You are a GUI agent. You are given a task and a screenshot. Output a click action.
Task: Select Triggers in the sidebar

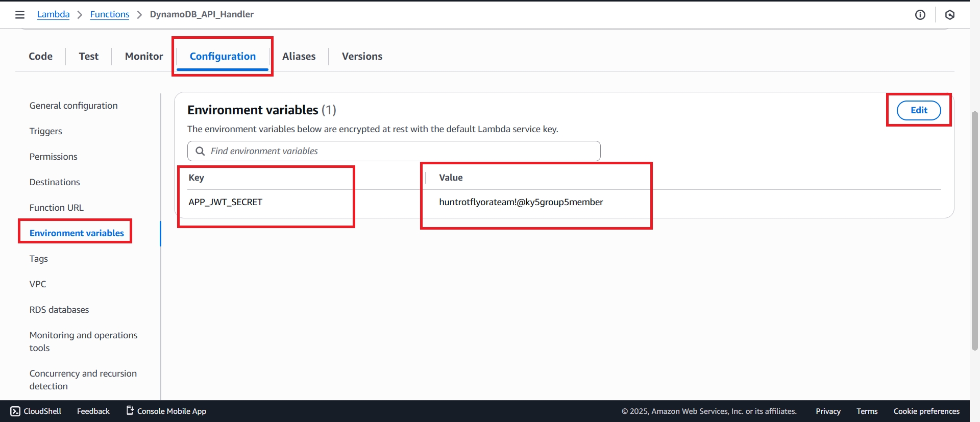45,131
